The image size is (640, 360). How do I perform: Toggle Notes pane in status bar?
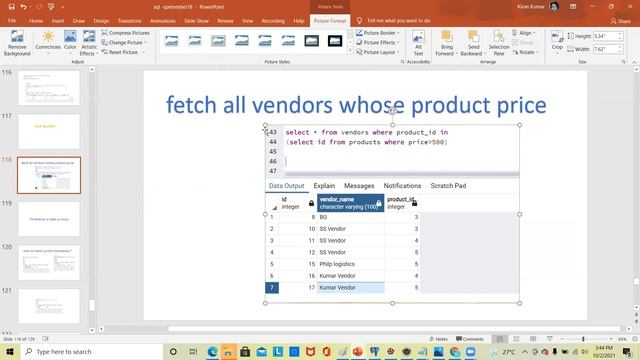click(x=439, y=339)
